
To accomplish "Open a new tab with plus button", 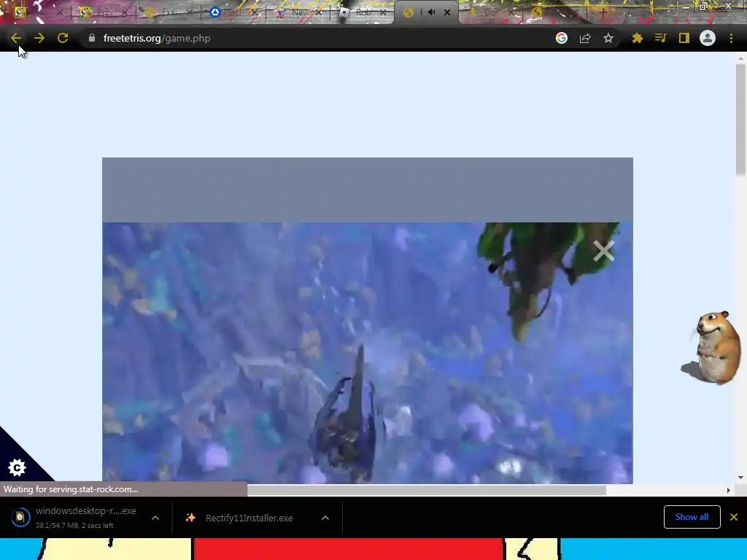I will [x=602, y=12].
